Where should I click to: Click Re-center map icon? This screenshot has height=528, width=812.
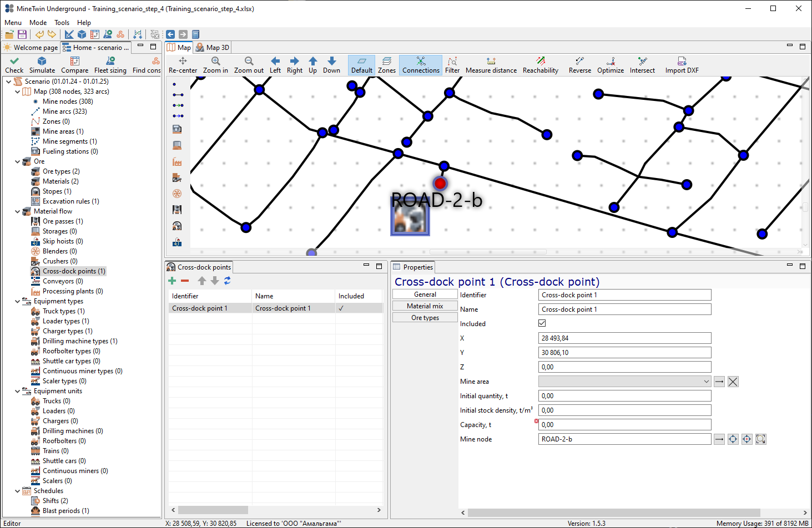pos(183,61)
